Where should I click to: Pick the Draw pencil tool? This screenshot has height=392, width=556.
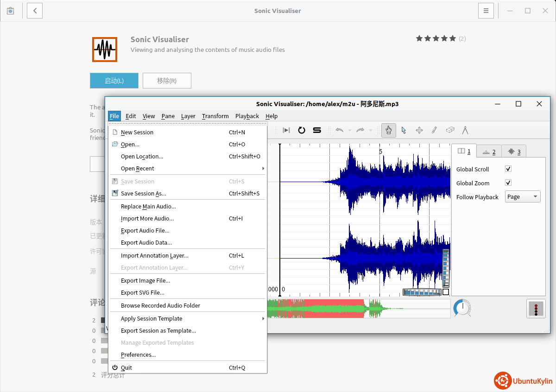(434, 130)
